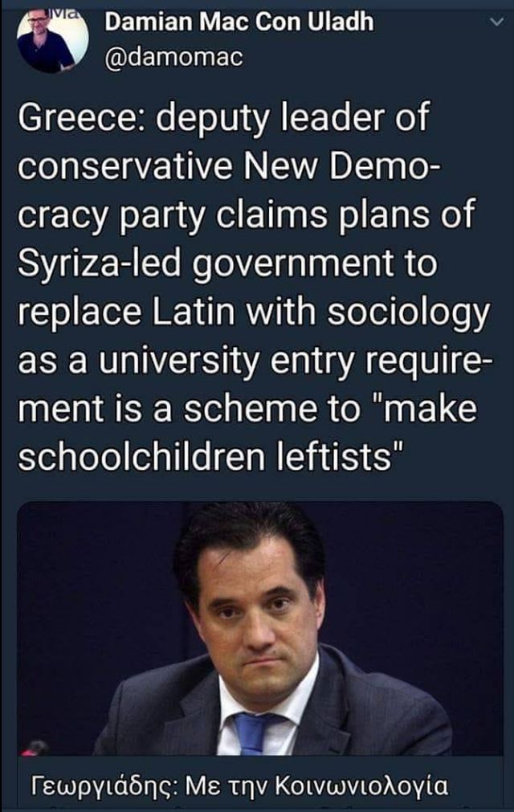Click the "make schoolchildren leftists" quote text
This screenshot has height=812, width=514.
pyautogui.click(x=247, y=432)
